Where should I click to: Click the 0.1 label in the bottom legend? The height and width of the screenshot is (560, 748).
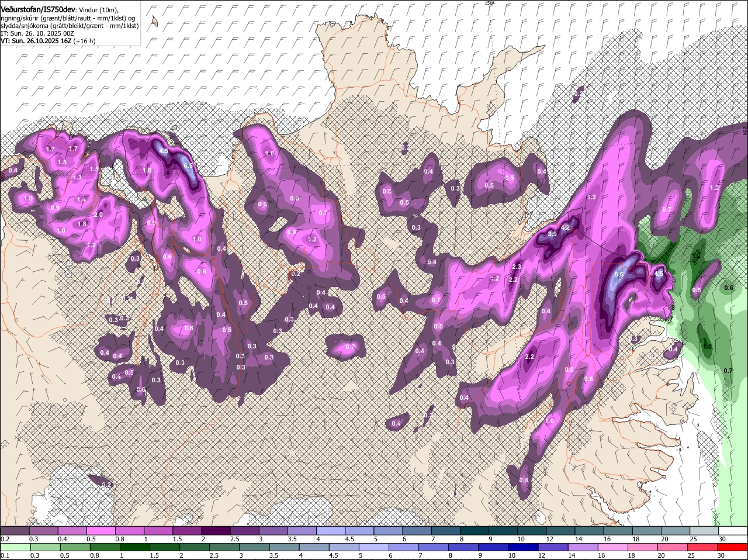tap(5, 555)
